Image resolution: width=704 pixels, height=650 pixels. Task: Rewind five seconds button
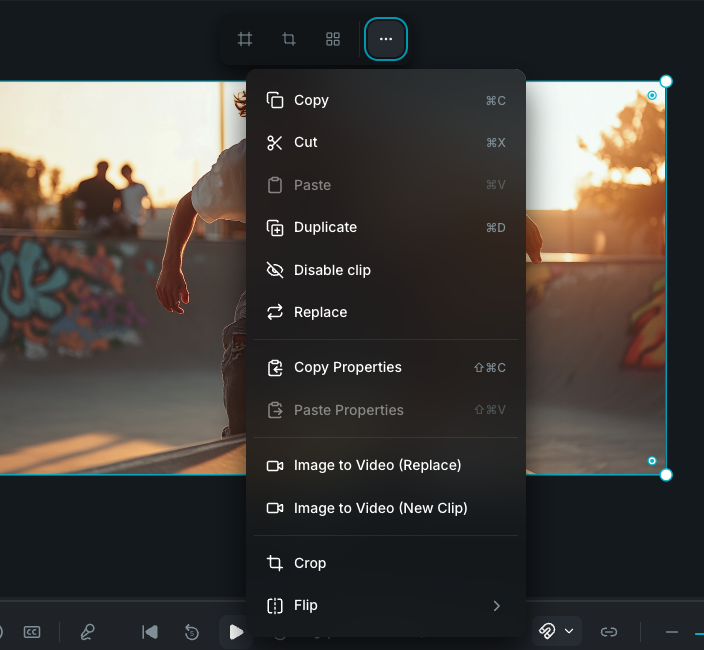tap(192, 632)
